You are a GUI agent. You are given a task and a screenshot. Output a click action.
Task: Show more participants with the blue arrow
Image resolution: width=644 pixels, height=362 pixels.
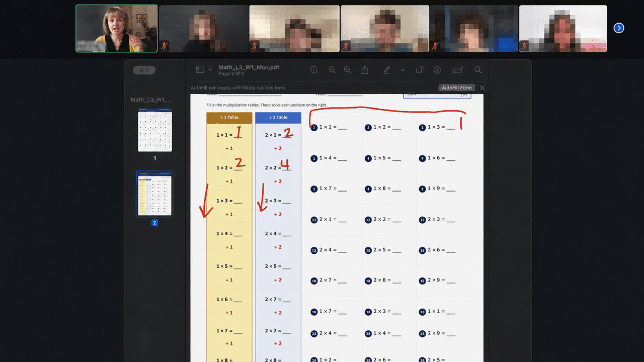click(x=619, y=28)
